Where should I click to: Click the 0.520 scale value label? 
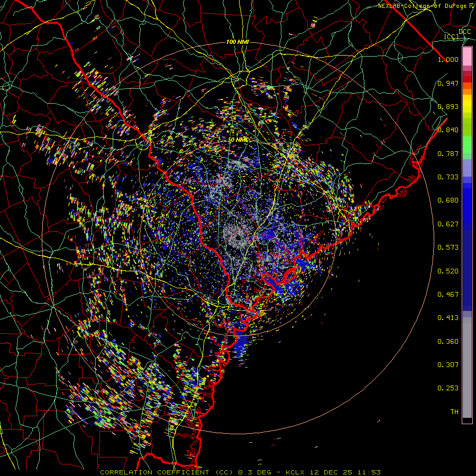coord(448,271)
